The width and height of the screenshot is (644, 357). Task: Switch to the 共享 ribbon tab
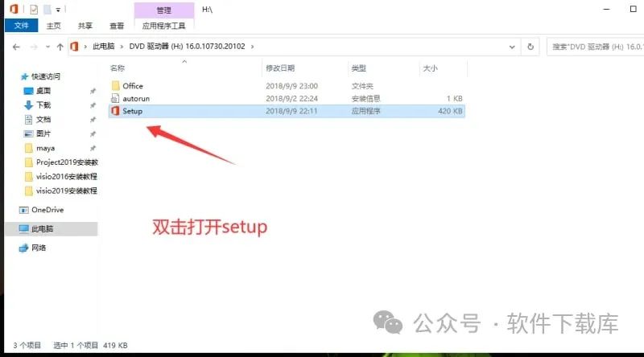[85, 26]
